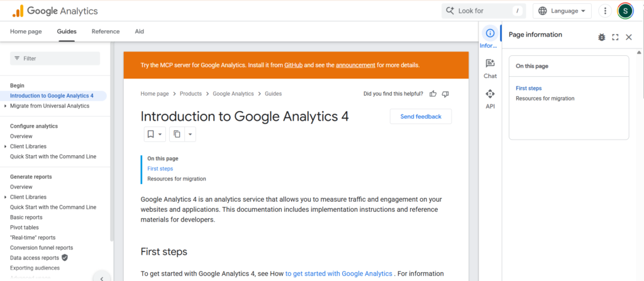Click the Send feedback button

click(421, 116)
